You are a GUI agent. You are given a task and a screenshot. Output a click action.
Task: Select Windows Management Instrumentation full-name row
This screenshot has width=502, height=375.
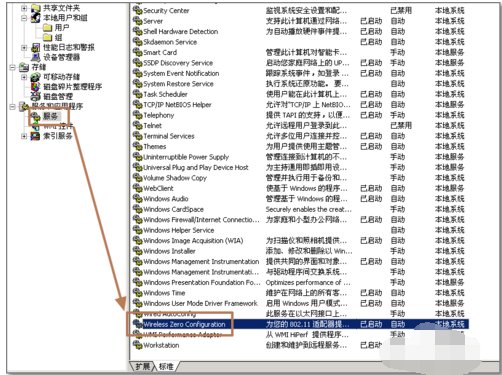click(201, 261)
